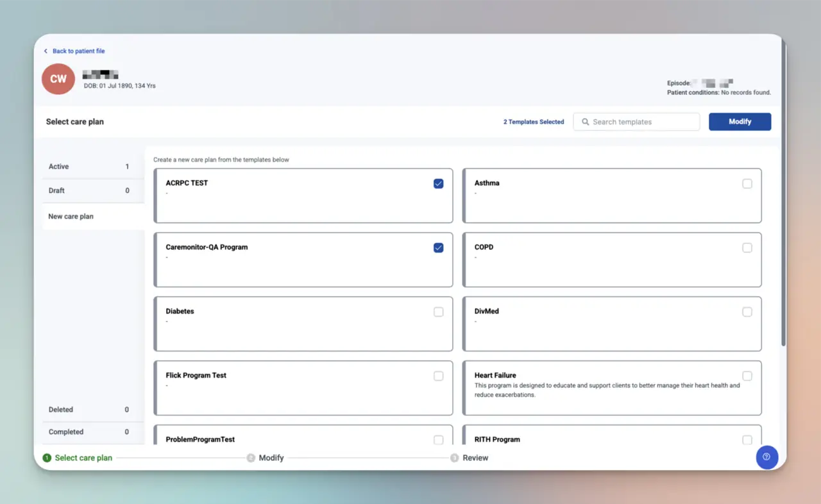Click the Modify step label in progress bar
This screenshot has width=821, height=504.
click(271, 458)
